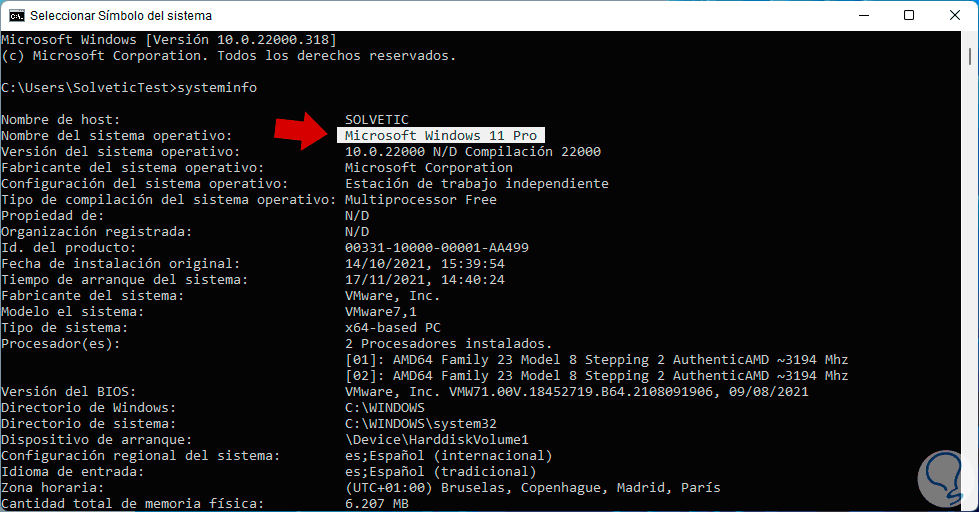Click Windows directory 'C:\WINDOWS' value
The image size is (979, 512).
point(385,408)
